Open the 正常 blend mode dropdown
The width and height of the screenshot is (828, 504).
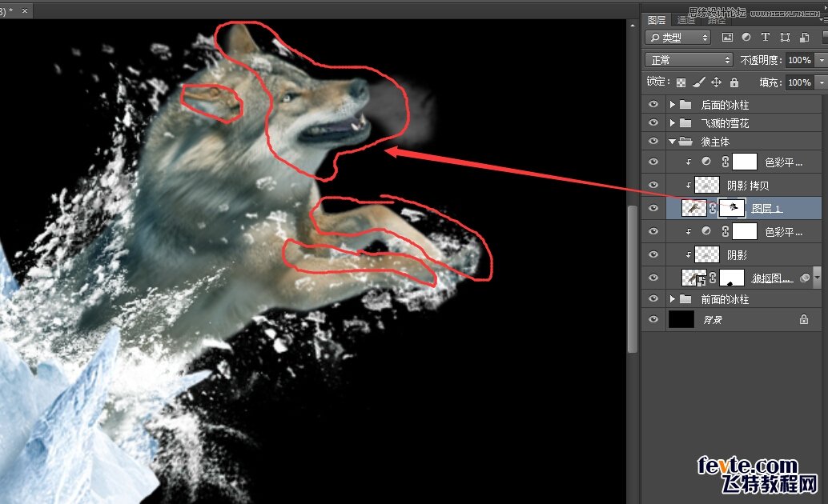(689, 60)
